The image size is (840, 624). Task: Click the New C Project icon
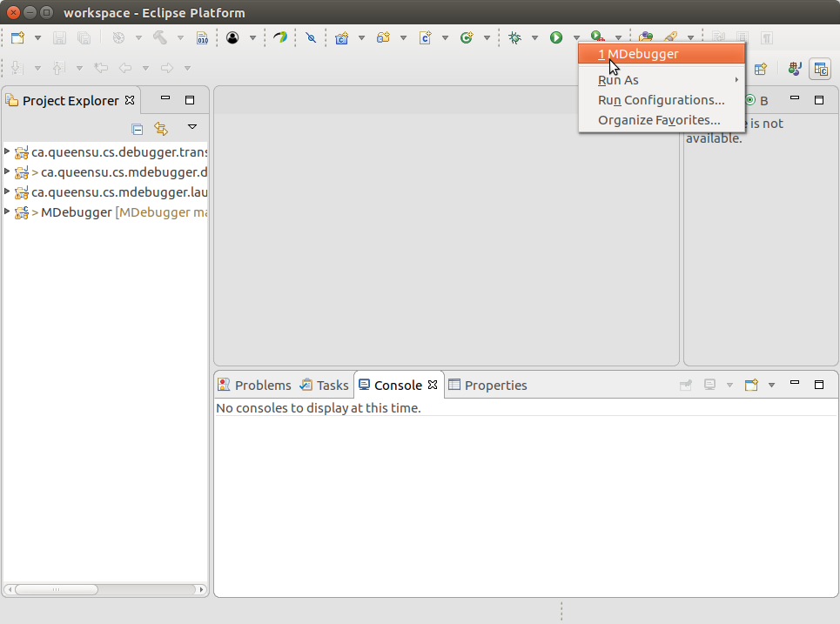pos(342,37)
